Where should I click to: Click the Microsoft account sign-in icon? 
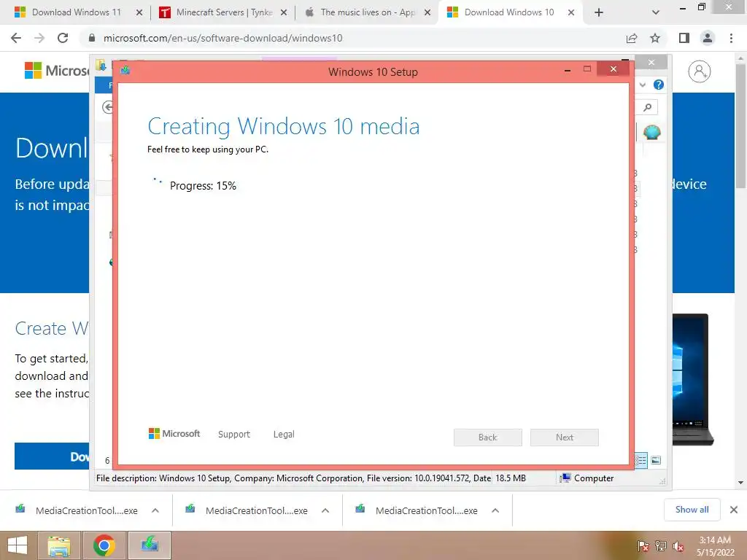click(x=699, y=71)
